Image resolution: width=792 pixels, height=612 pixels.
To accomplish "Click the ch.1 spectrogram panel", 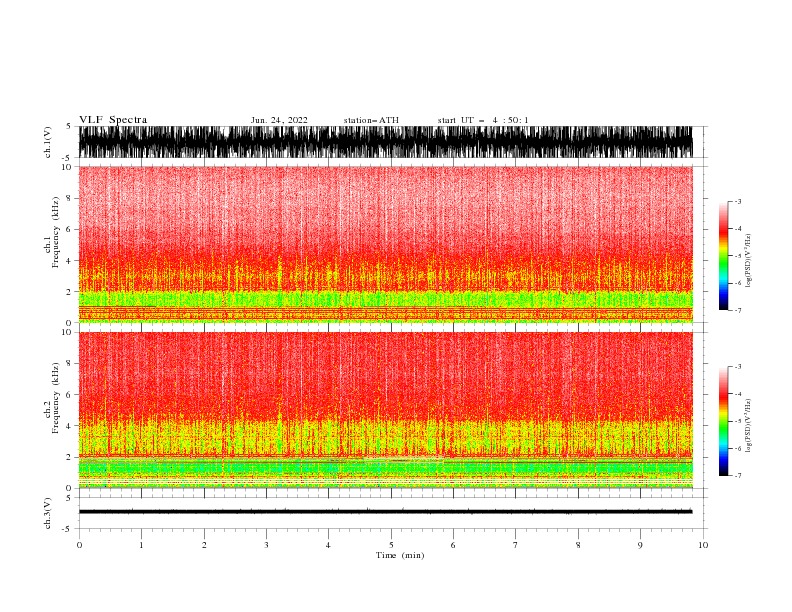I will point(385,244).
